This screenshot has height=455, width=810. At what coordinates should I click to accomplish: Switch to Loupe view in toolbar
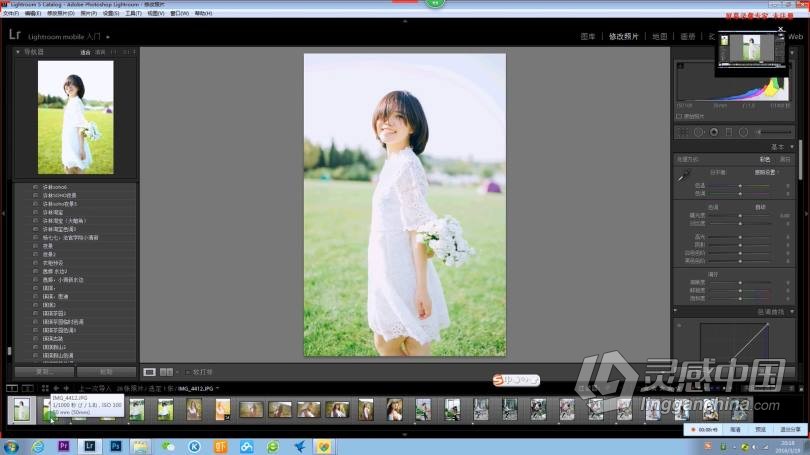coord(149,372)
